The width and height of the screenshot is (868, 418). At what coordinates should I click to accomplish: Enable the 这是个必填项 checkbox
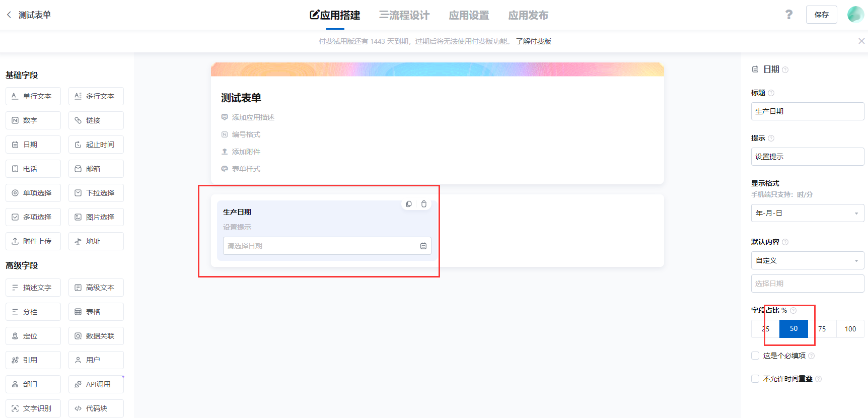[755, 356]
